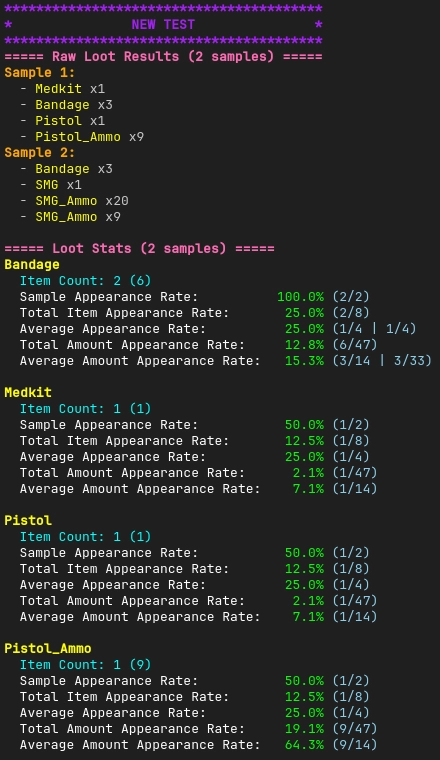Select Medkit's "Item Count: 1 (1)" line
The width and height of the screenshot is (440, 760).
[85, 408]
